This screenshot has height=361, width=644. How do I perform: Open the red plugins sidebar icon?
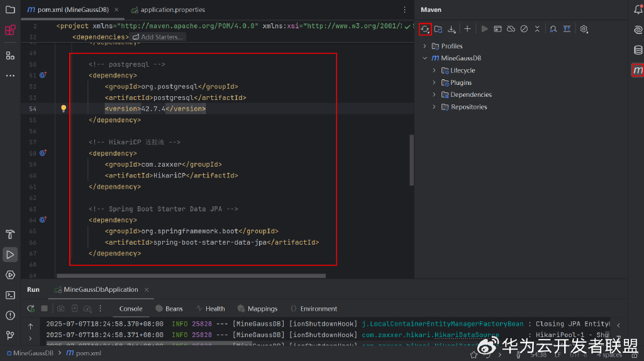pyautogui.click(x=10, y=30)
